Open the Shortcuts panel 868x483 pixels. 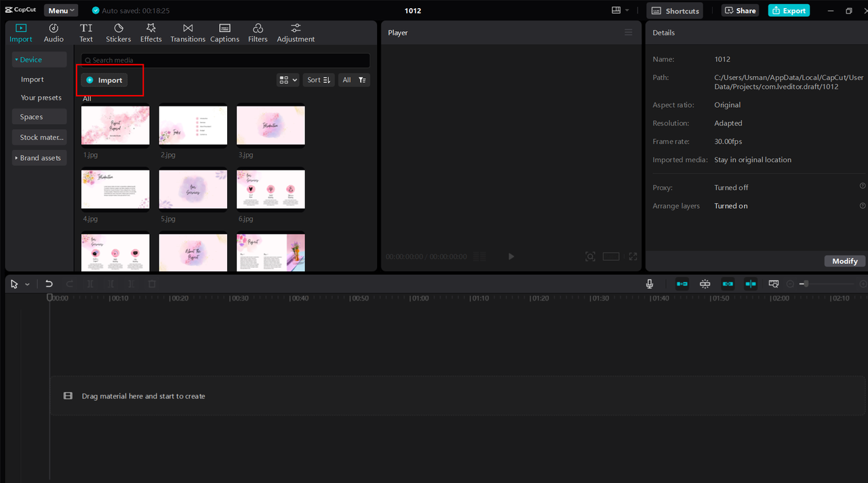[675, 10]
